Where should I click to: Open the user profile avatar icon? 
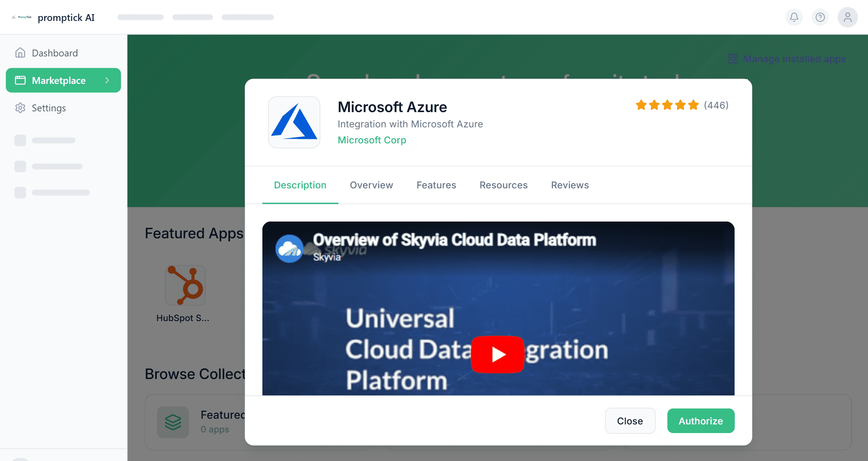(x=847, y=17)
